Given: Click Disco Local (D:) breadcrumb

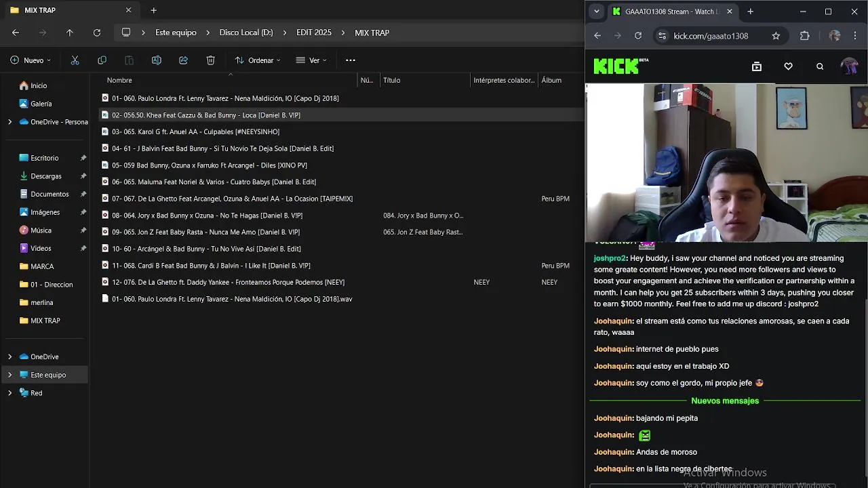Looking at the screenshot, I should [x=246, y=33].
